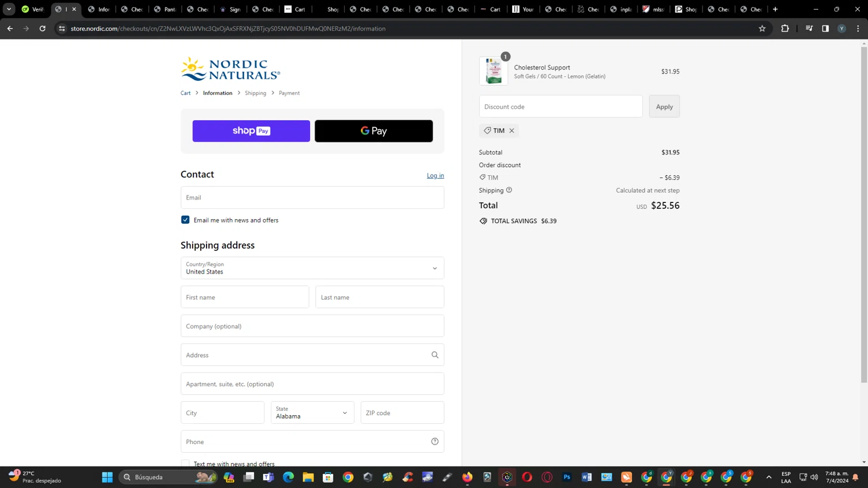Switch to the Sign browser tab
Image resolution: width=868 pixels, height=488 pixels.
pos(230,9)
